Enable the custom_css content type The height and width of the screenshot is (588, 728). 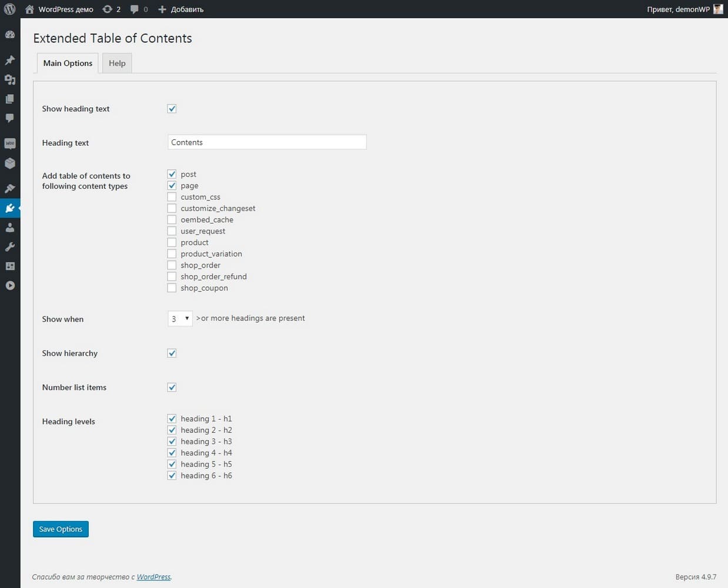[x=172, y=197]
